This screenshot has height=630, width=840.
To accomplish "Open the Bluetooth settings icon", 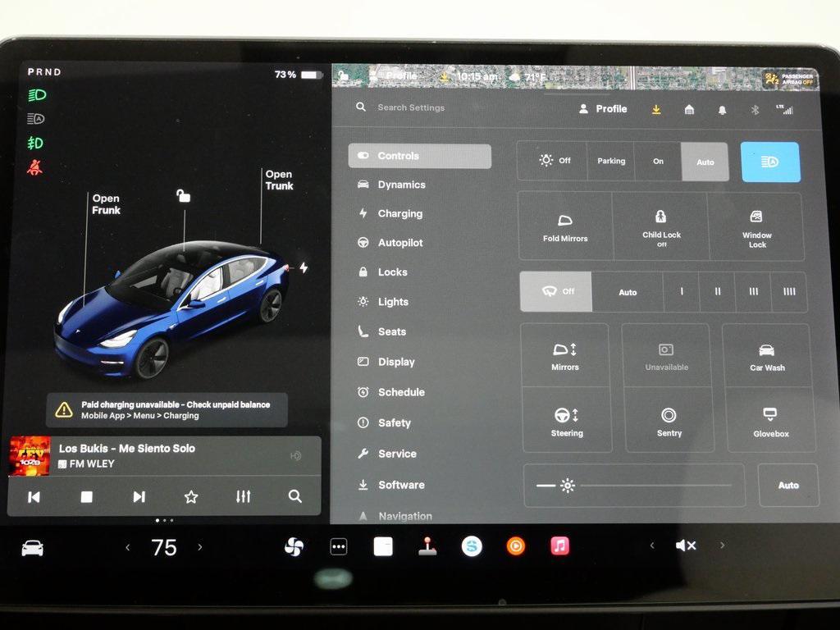I will click(755, 110).
